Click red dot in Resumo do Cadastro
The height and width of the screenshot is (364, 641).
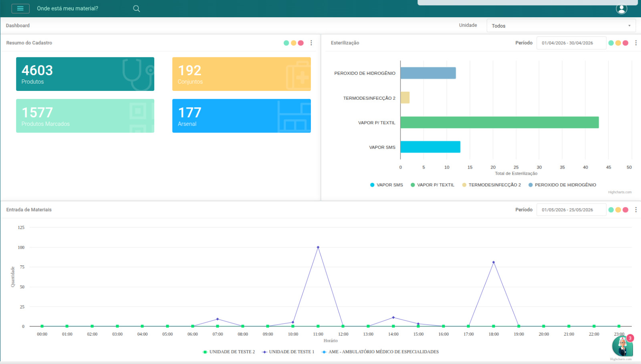pyautogui.click(x=301, y=43)
